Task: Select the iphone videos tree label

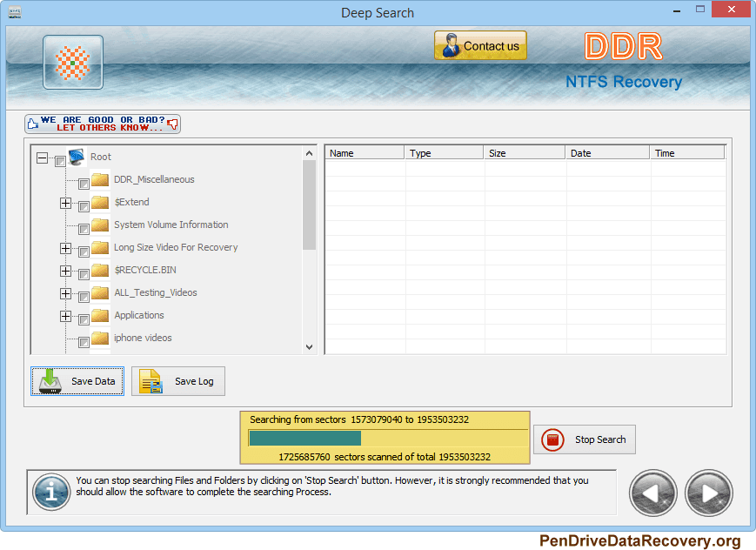Action: [143, 339]
